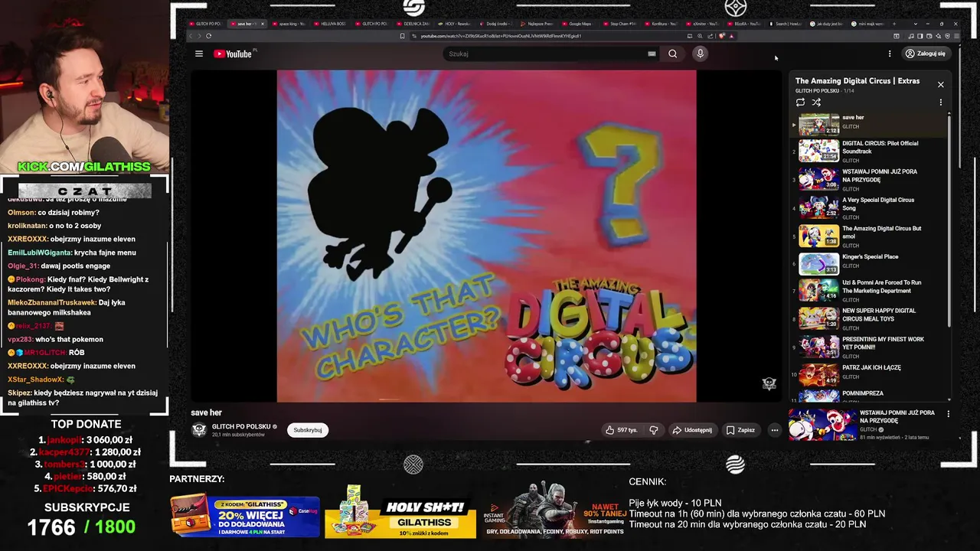Close the active 'save her' tab

pyautogui.click(x=263, y=24)
